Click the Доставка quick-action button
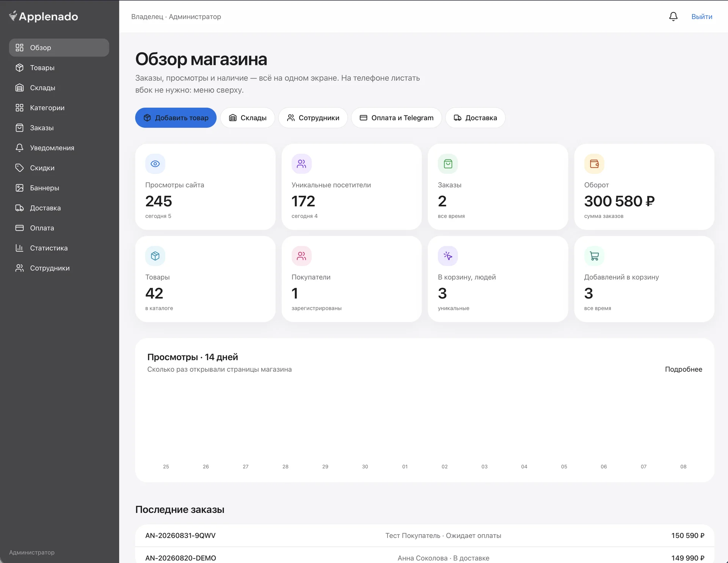The height and width of the screenshot is (563, 728). tap(475, 118)
